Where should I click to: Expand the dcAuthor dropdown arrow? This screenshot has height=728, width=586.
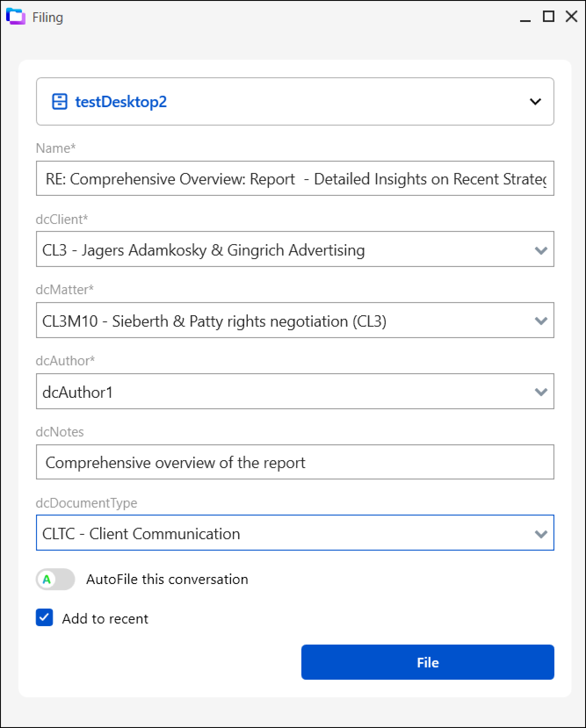coord(541,392)
